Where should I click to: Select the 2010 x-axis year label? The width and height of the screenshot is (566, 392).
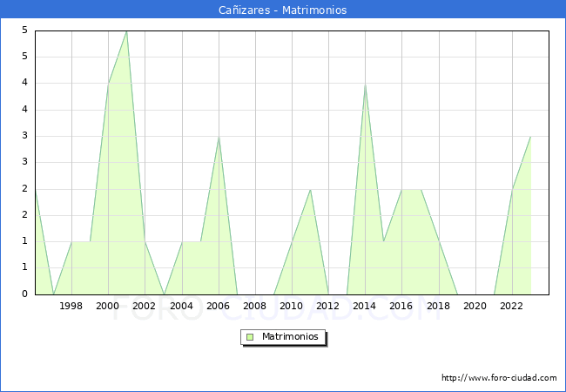tap(292, 306)
